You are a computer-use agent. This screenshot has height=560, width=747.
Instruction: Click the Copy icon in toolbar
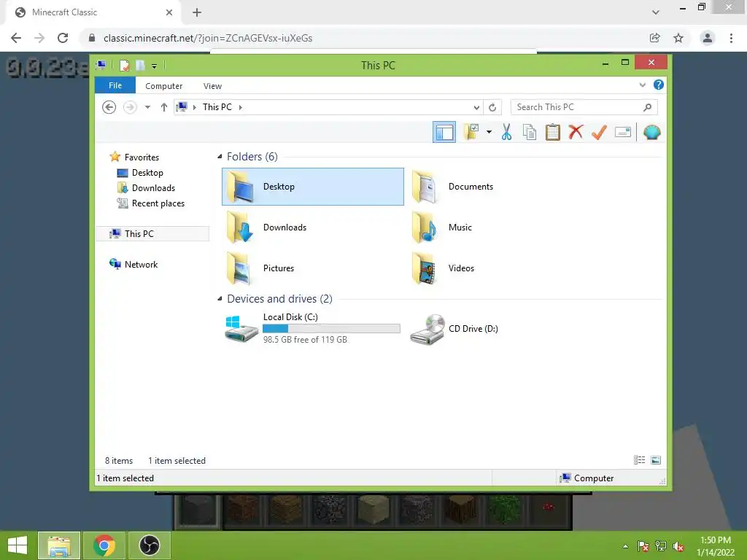point(530,132)
